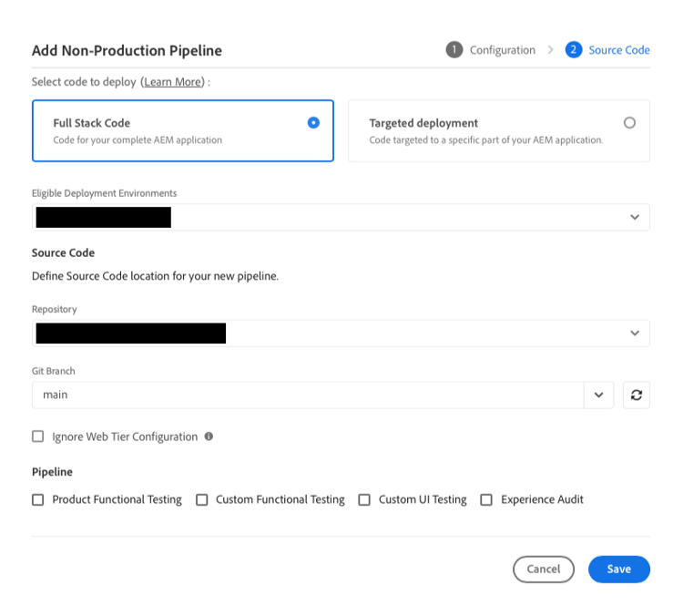Go back to the Configuration step

click(x=502, y=50)
